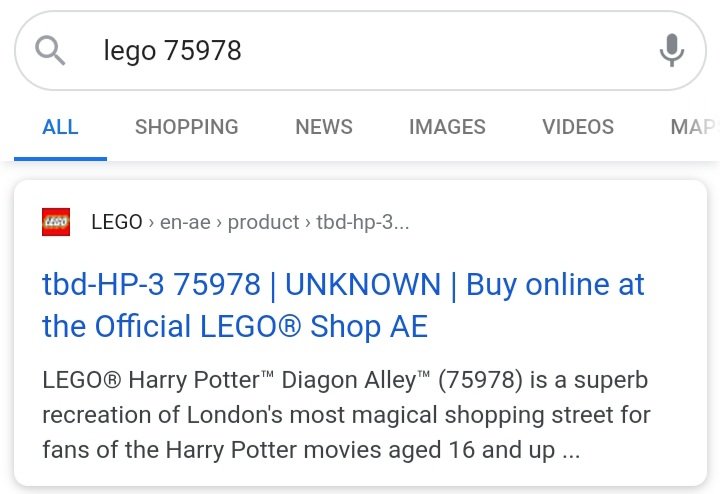Open the VIDEOS tab

pyautogui.click(x=578, y=127)
